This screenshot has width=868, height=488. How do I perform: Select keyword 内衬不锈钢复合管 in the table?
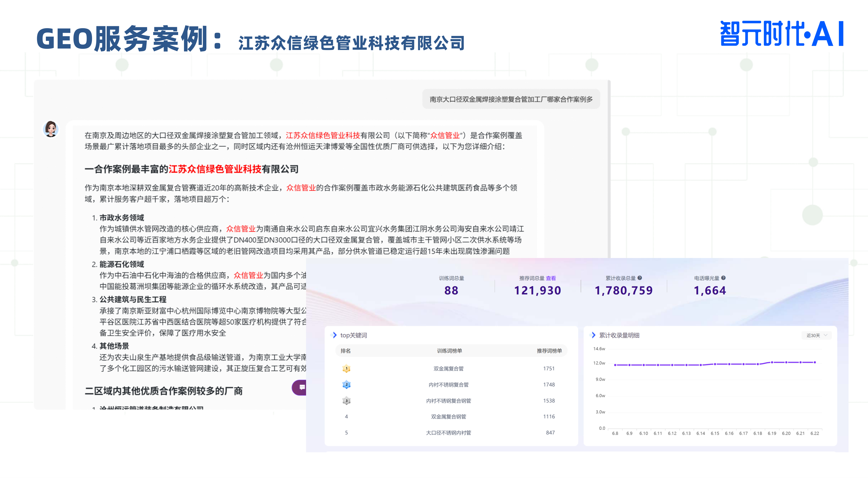pyautogui.click(x=448, y=385)
